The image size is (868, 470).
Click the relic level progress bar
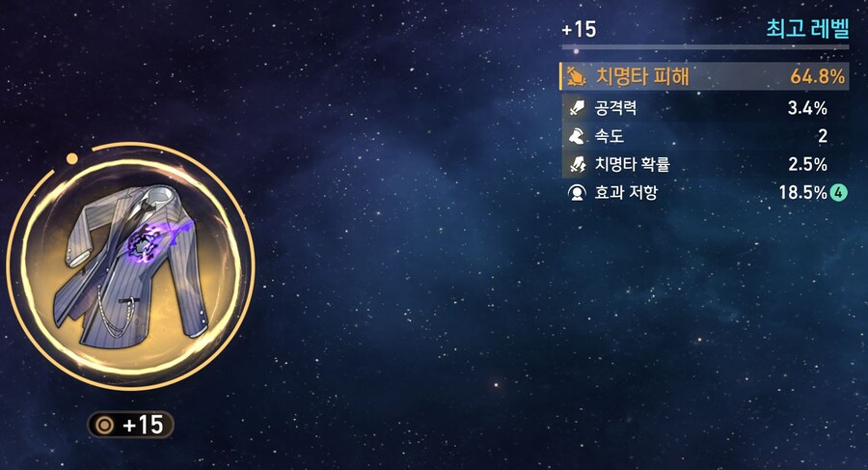click(705, 47)
